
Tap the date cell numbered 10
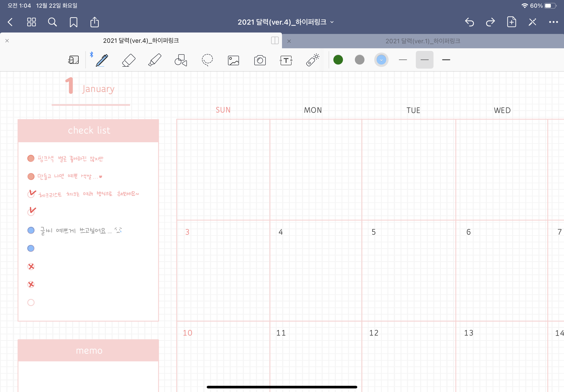(223, 357)
